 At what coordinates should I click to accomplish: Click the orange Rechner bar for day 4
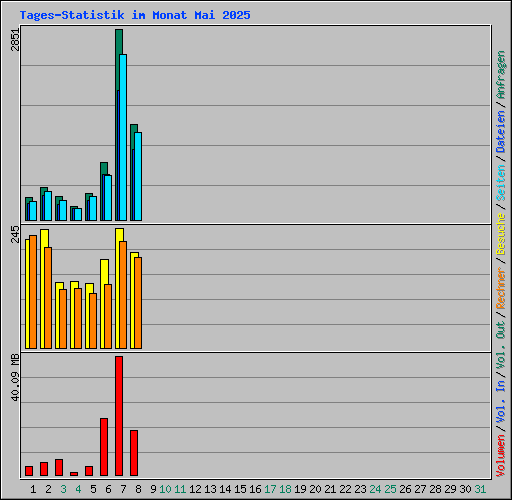click(78, 318)
